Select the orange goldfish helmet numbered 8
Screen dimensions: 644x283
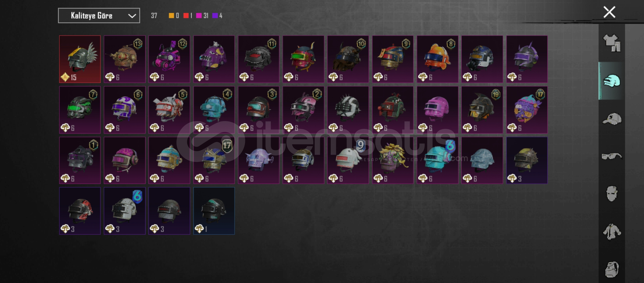[437, 59]
